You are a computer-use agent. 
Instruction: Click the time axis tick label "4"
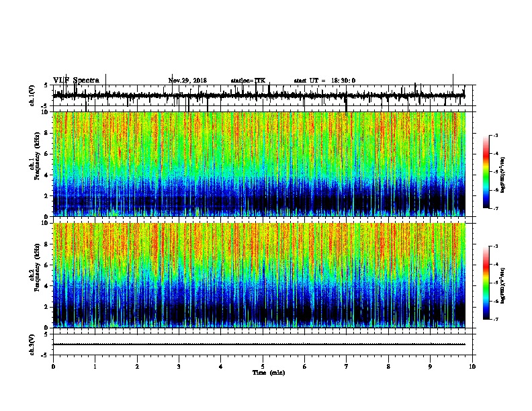click(221, 366)
